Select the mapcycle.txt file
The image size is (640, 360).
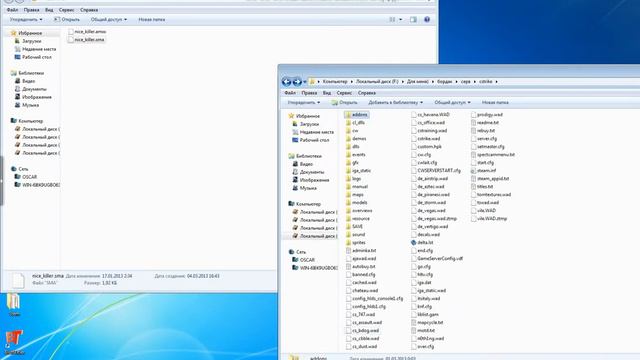427,322
